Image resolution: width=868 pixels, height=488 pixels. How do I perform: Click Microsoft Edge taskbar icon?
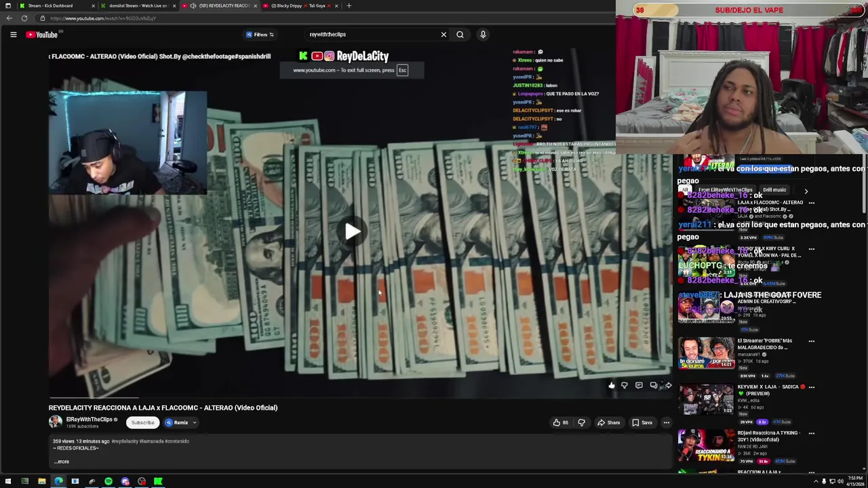(58, 481)
